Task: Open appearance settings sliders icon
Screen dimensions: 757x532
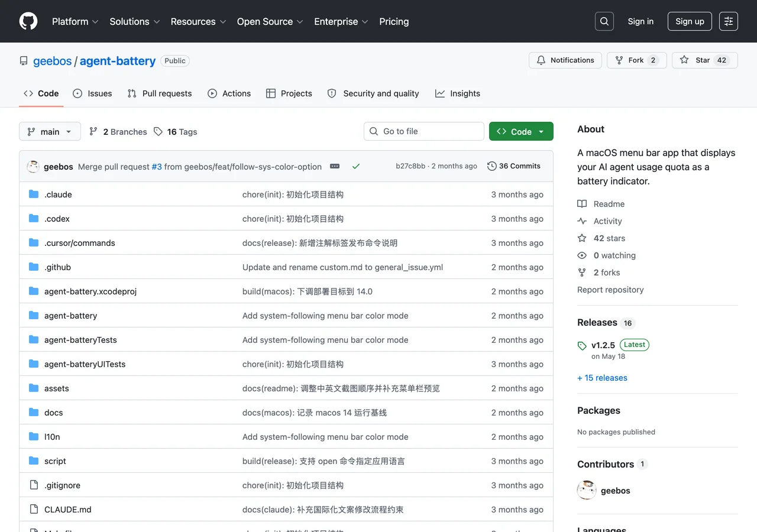Action: pos(729,21)
